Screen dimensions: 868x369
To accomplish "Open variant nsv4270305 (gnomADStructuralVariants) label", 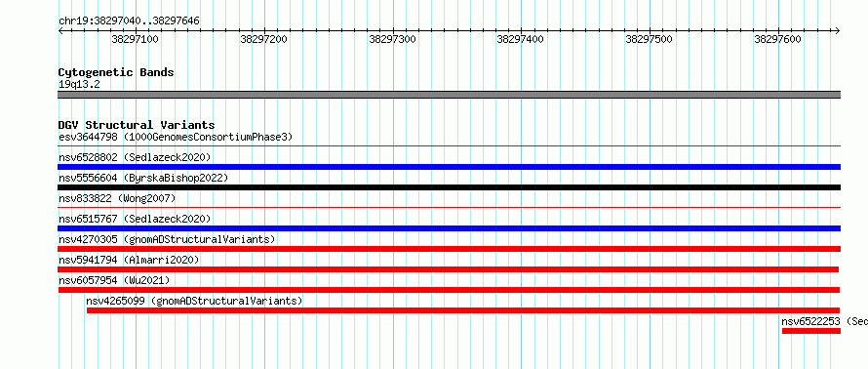I will click(x=167, y=239).
